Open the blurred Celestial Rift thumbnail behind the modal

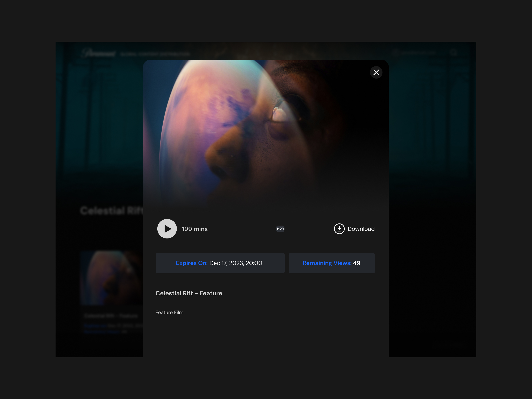[x=112, y=278]
